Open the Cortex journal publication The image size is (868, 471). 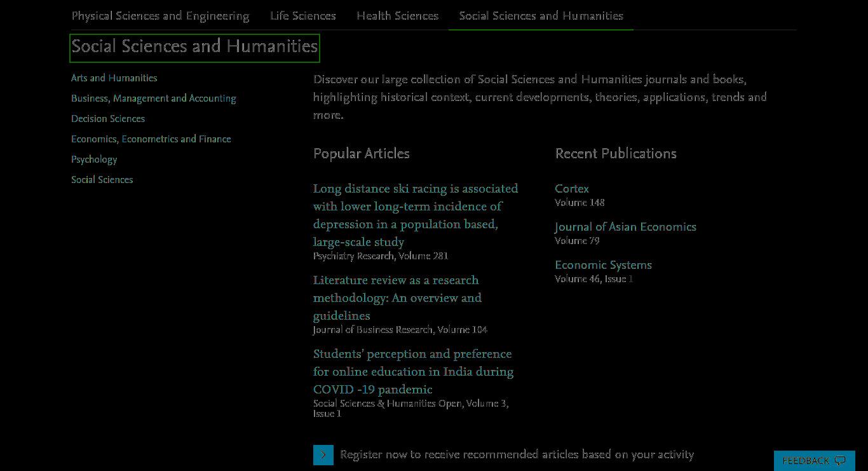point(572,189)
